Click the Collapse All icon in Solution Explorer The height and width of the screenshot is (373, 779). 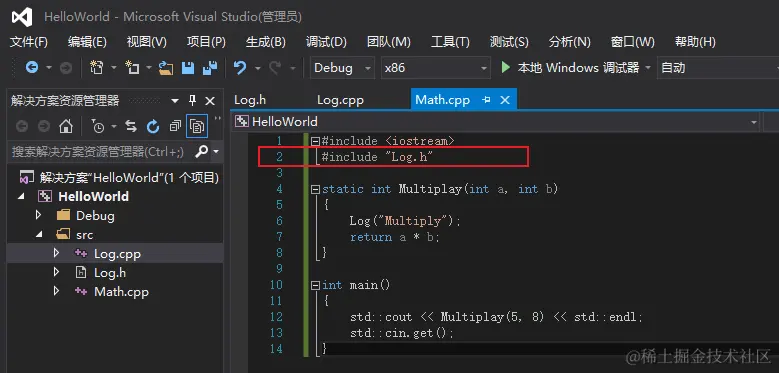175,127
